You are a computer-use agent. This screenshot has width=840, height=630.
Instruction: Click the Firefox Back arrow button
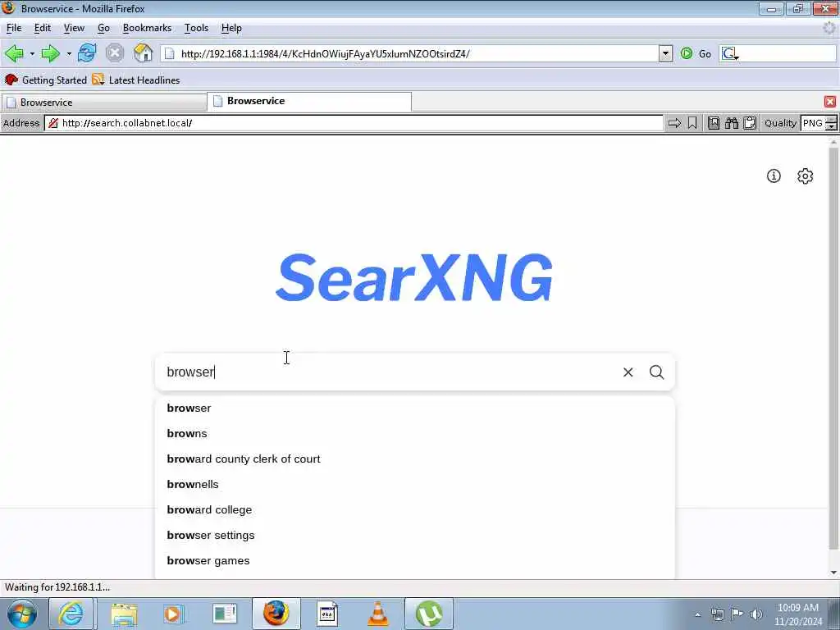point(14,53)
